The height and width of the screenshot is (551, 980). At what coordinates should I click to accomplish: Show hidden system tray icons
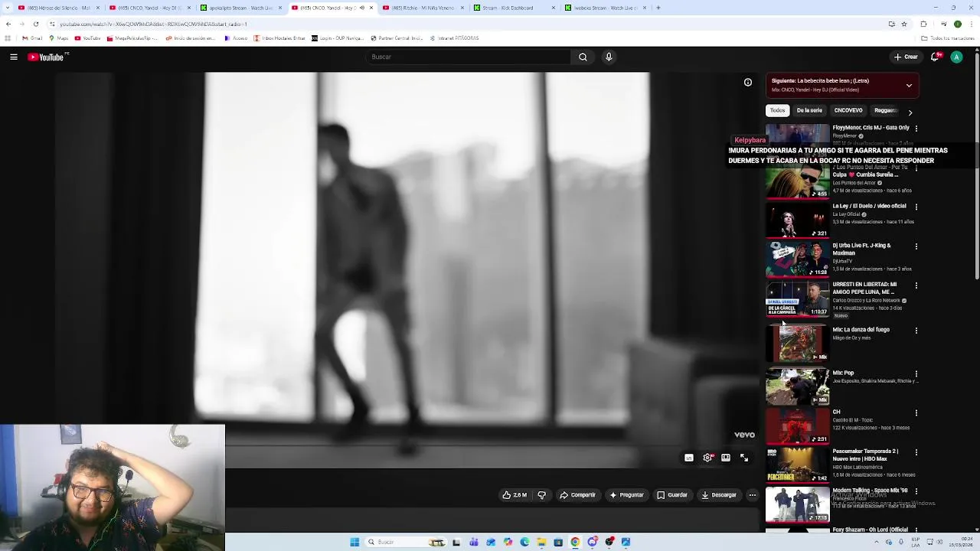pyautogui.click(x=877, y=542)
